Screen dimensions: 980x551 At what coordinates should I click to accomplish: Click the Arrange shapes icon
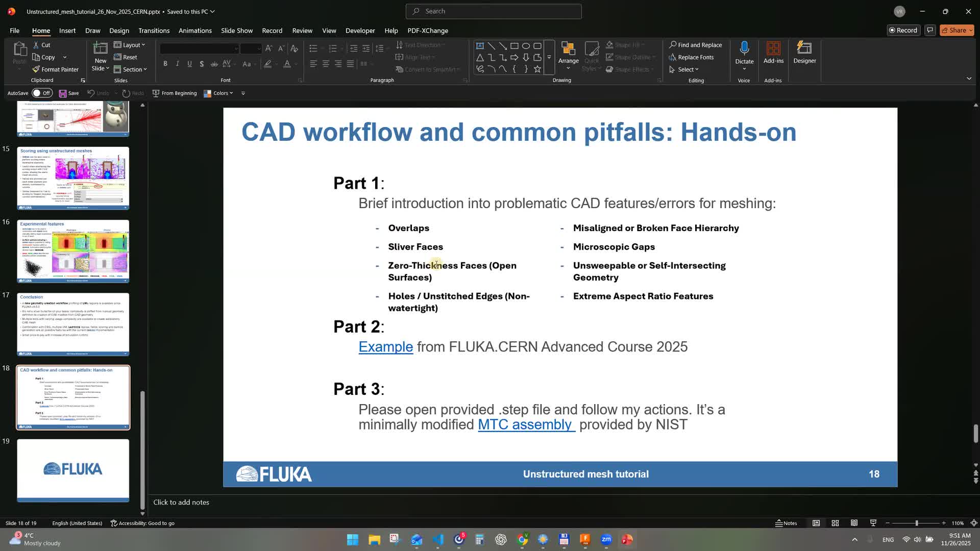coord(568,49)
